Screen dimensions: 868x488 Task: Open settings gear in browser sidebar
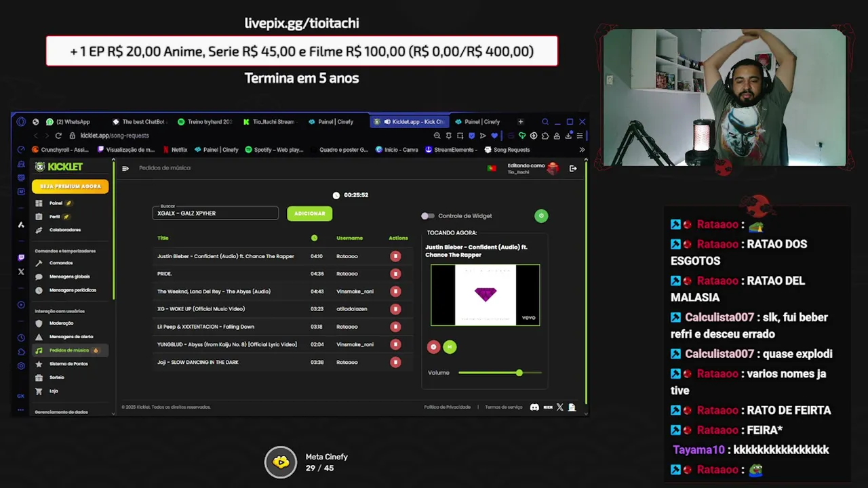[21, 365]
